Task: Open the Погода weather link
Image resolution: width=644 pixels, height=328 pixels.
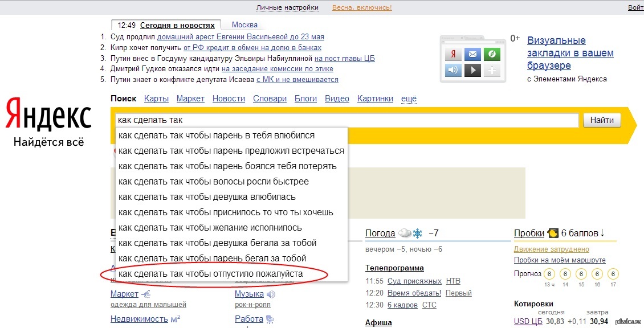Action: point(380,233)
